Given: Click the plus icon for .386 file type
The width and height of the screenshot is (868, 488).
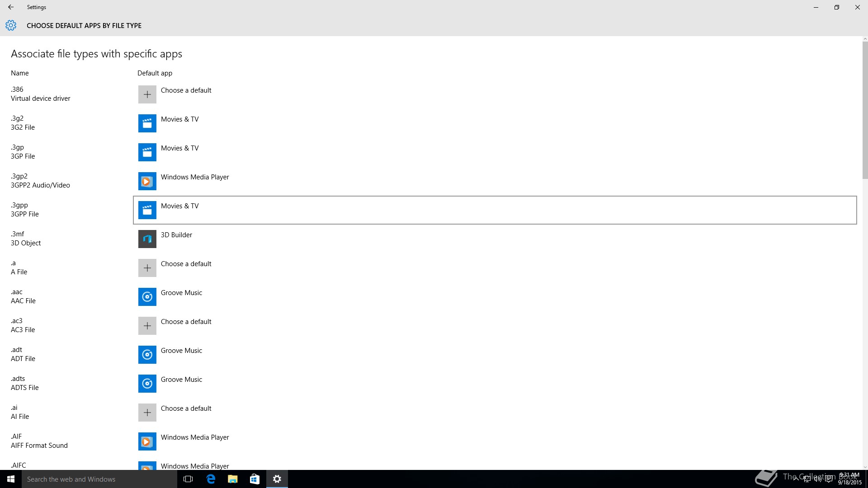Looking at the screenshot, I should pos(147,94).
